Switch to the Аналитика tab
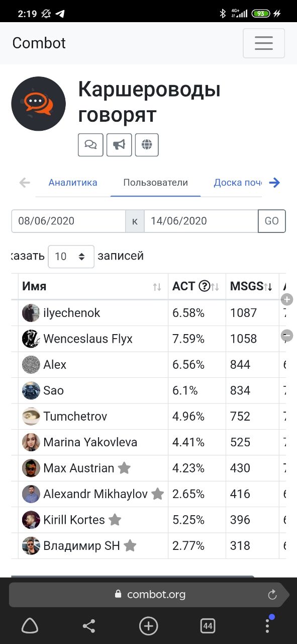This screenshot has height=644, width=297. pyautogui.click(x=73, y=183)
